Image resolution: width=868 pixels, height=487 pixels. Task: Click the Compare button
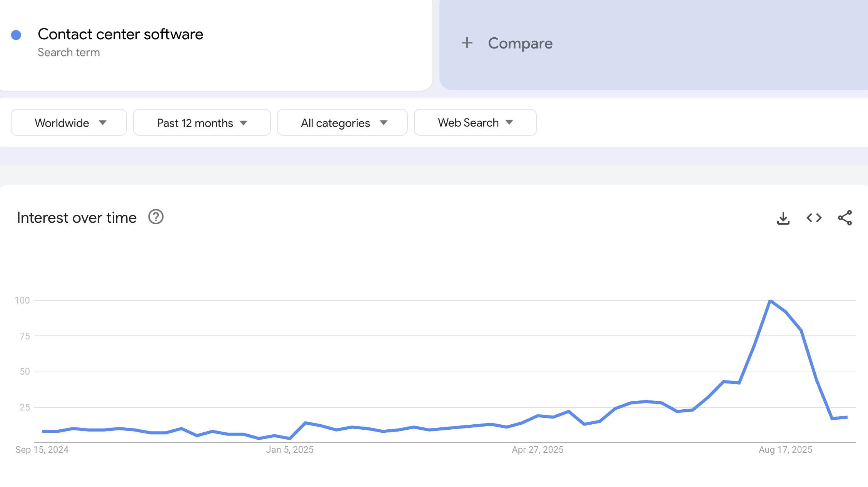pyautogui.click(x=520, y=43)
